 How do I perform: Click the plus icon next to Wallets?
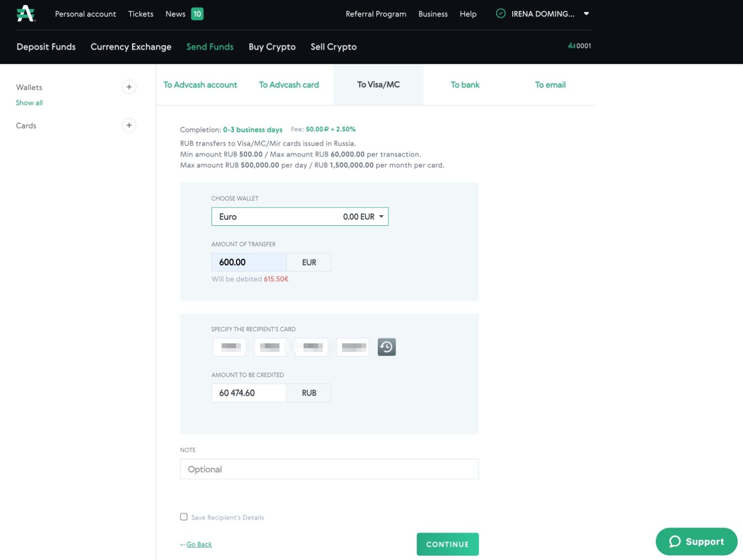[129, 87]
